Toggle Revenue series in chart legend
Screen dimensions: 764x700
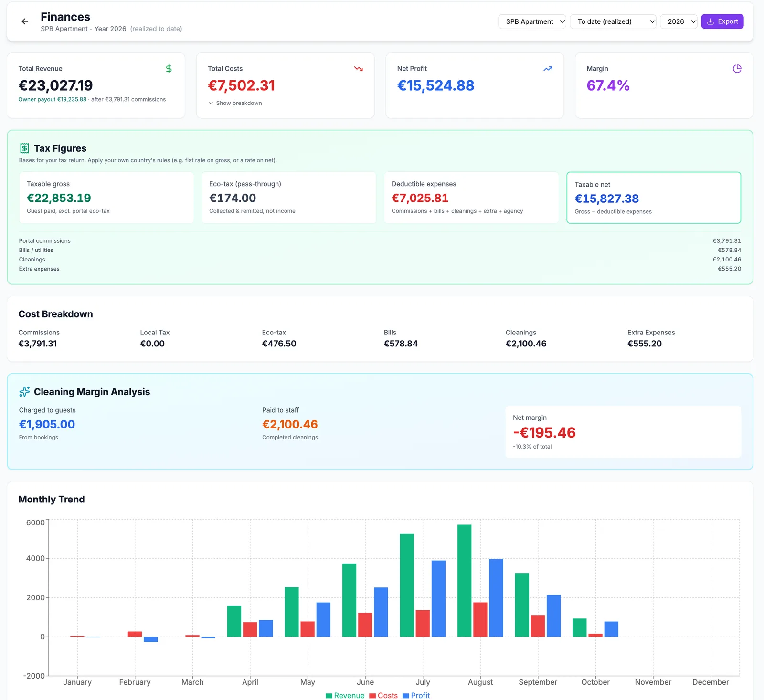[345, 695]
